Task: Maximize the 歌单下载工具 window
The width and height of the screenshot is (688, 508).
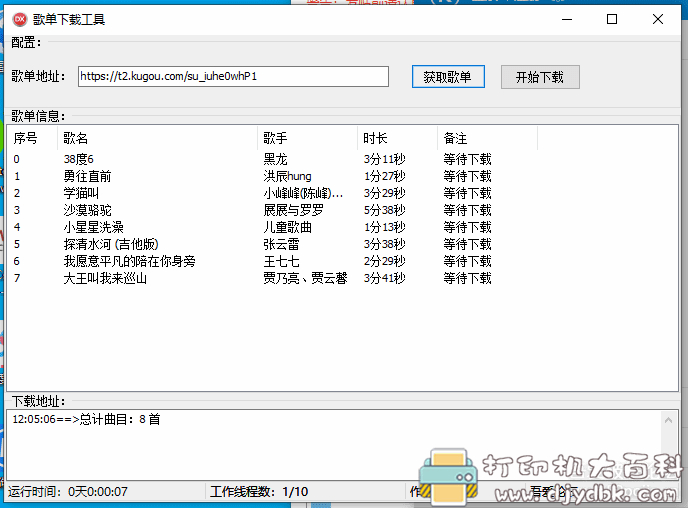Action: (x=612, y=19)
